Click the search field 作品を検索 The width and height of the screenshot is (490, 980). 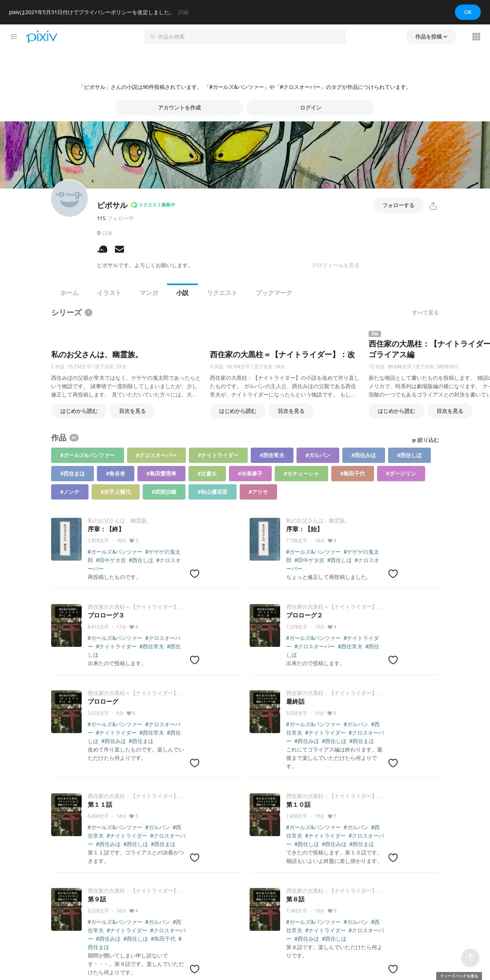(245, 37)
